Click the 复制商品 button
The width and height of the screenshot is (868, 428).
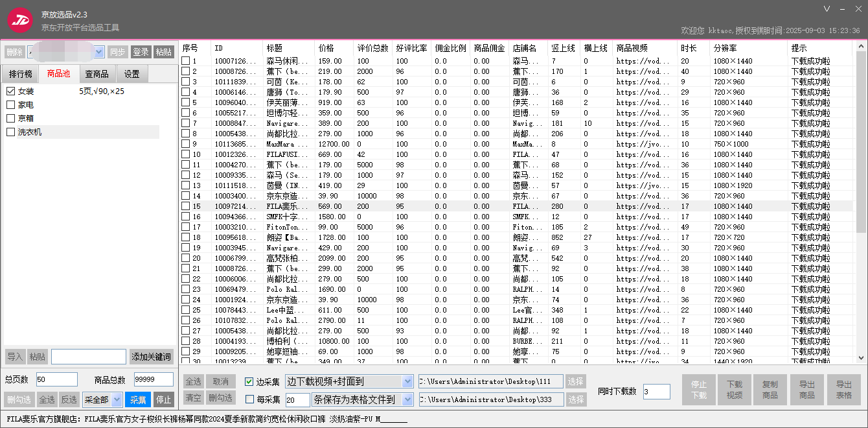(770, 390)
